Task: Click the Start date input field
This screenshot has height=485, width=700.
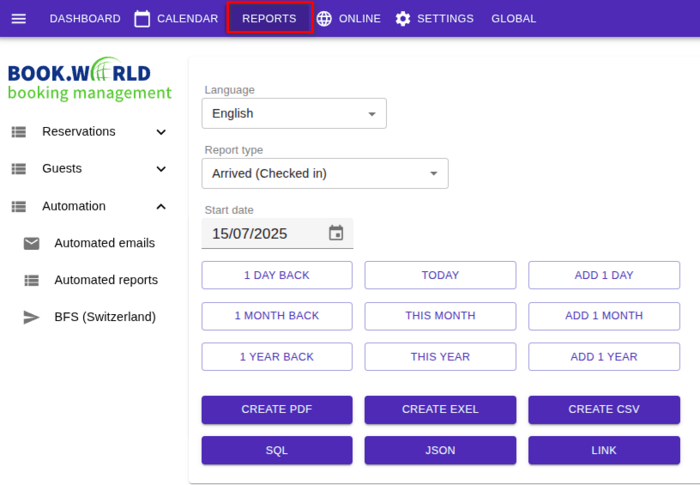Action: 277,233
